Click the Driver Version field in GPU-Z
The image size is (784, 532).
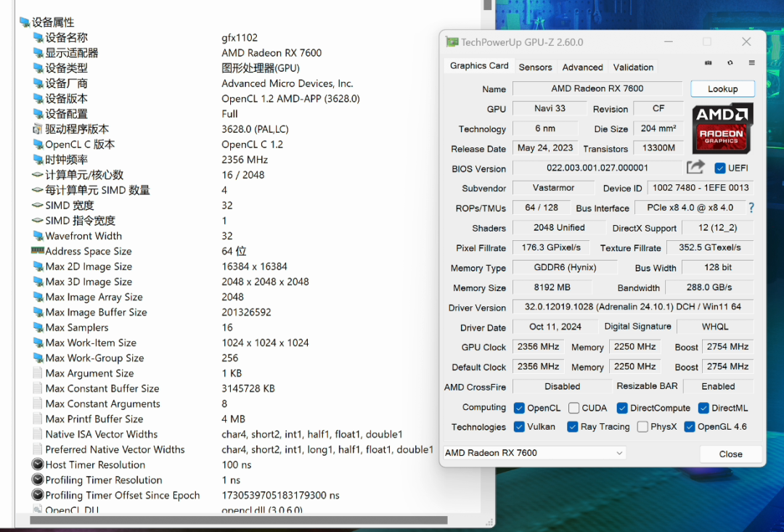coord(633,306)
